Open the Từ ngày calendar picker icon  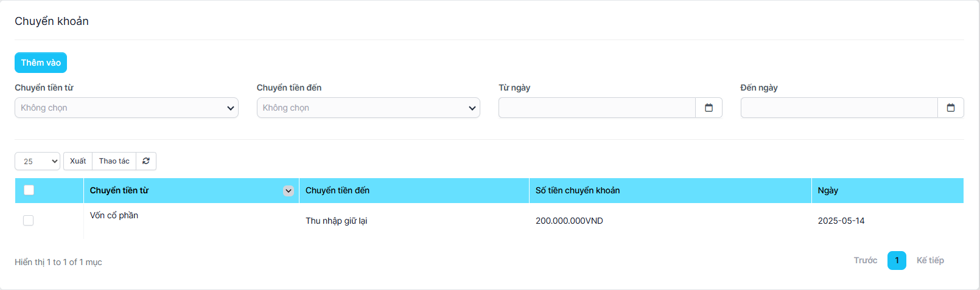[x=709, y=108]
